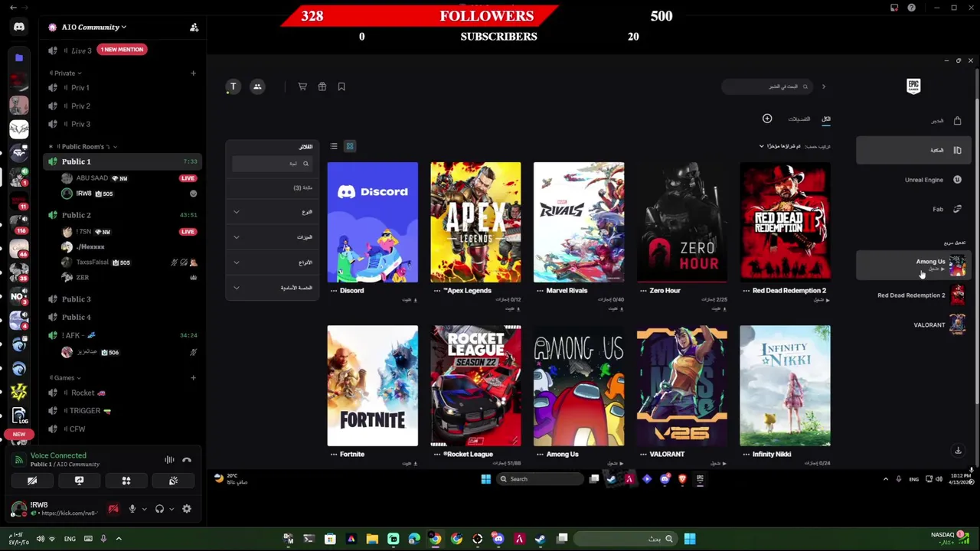
Task: Open the Marvel Rivals game cover
Action: coord(579,222)
